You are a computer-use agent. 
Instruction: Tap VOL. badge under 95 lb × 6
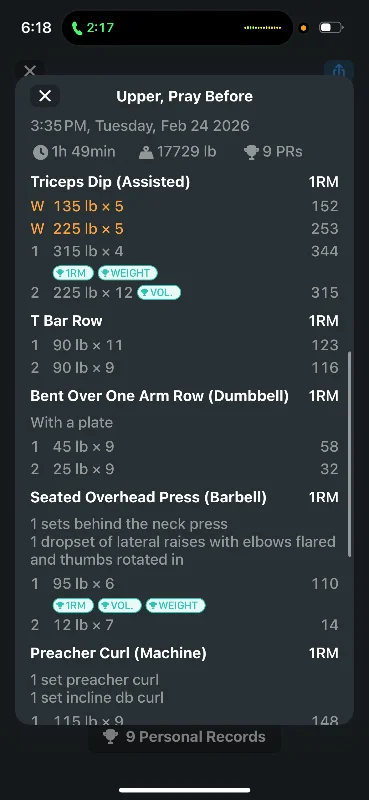(x=119, y=606)
